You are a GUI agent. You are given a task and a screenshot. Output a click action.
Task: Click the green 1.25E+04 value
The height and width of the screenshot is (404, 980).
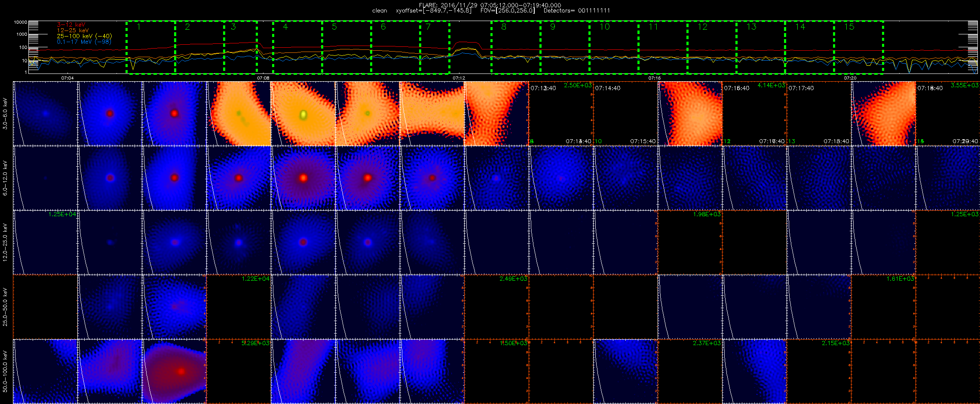pos(62,214)
